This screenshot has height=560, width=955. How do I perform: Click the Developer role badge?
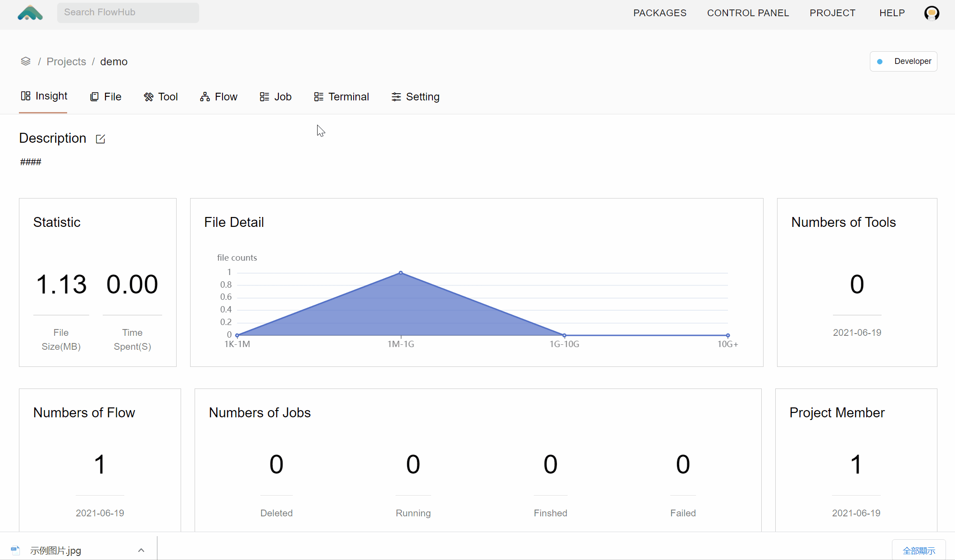click(x=903, y=62)
